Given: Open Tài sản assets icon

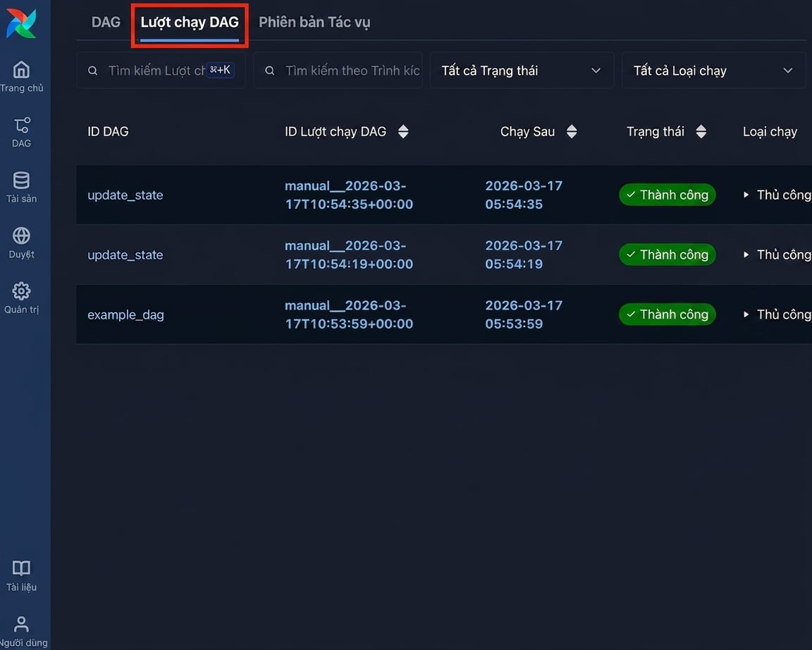Looking at the screenshot, I should point(21,180).
